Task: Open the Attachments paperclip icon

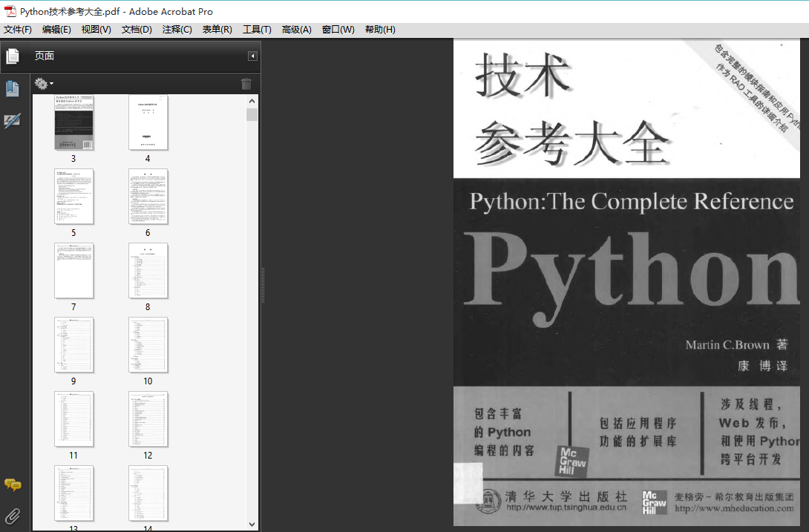Action: [x=13, y=516]
